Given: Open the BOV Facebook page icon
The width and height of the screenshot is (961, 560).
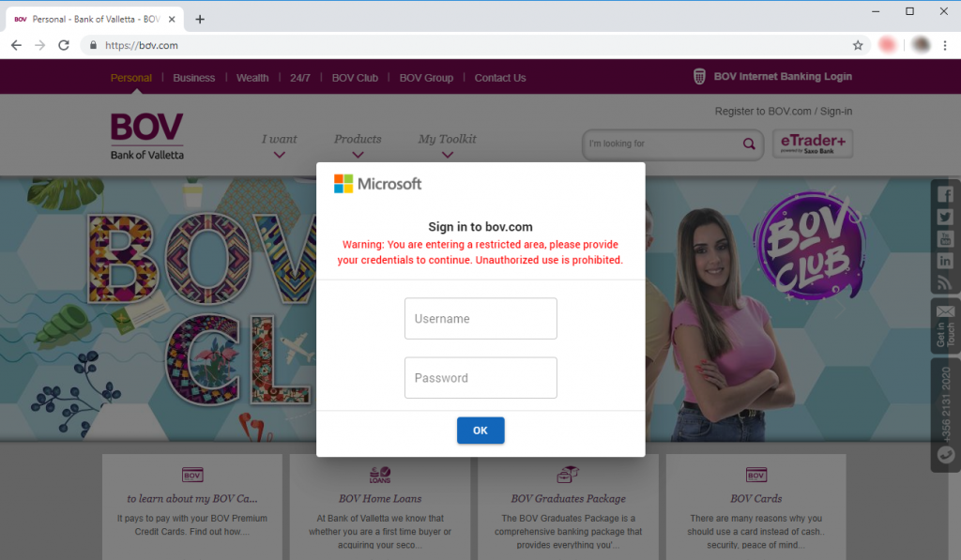Looking at the screenshot, I should (x=945, y=195).
